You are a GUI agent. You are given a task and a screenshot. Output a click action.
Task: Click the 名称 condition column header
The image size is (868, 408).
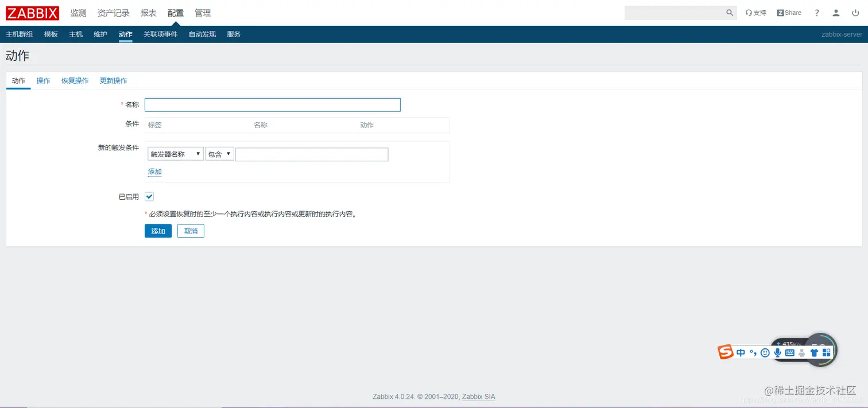261,125
